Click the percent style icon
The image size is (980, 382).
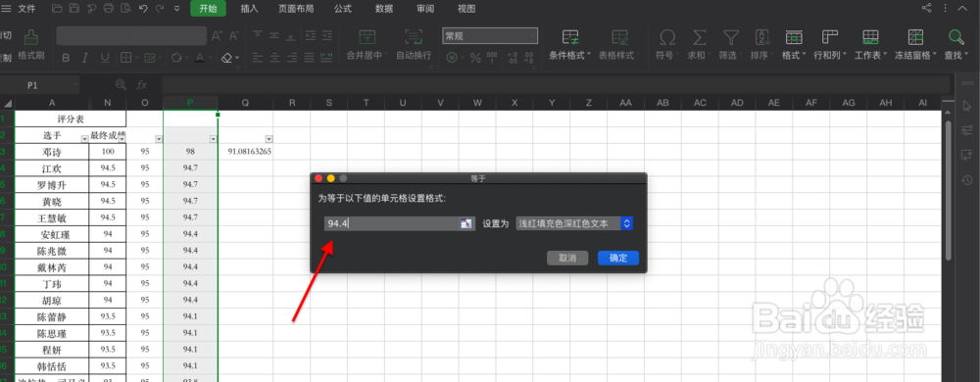475,58
